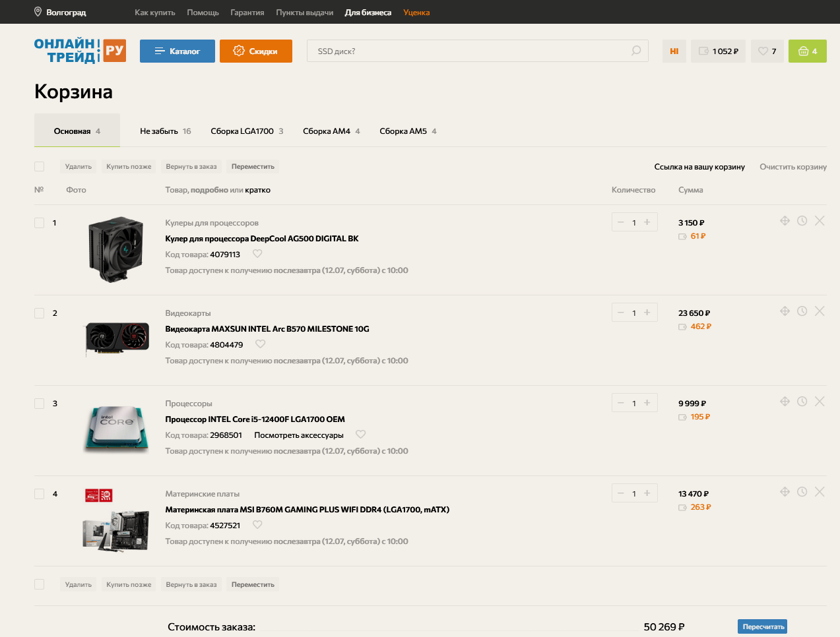
Task: Click move icon for Intel Core i5-12400F row
Action: pos(785,402)
